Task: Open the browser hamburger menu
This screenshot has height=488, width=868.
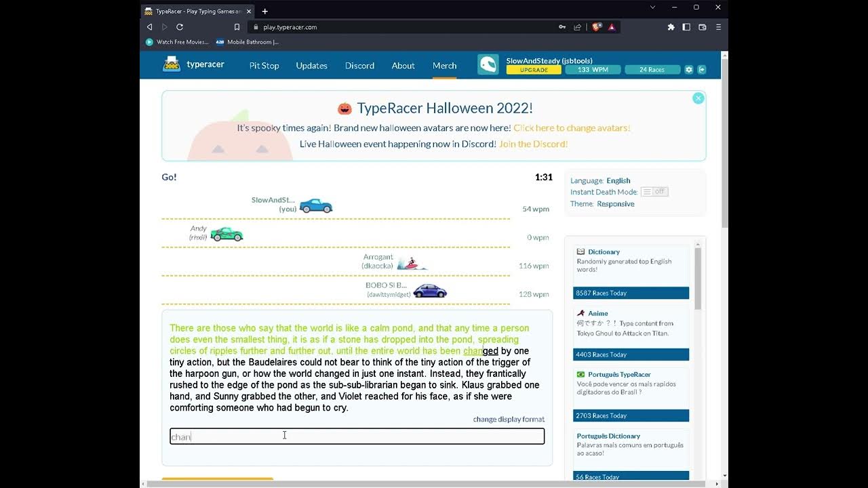Action: click(718, 27)
